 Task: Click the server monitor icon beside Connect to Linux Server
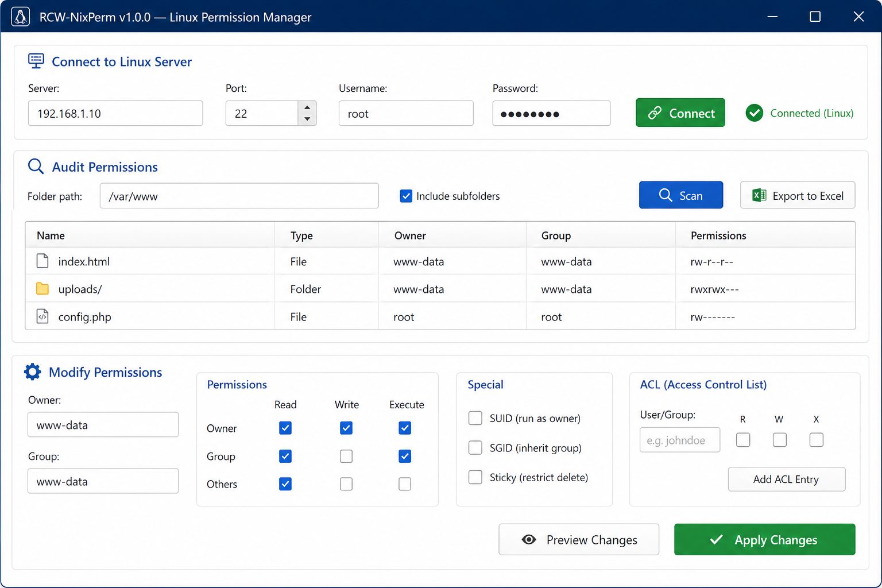coord(36,61)
